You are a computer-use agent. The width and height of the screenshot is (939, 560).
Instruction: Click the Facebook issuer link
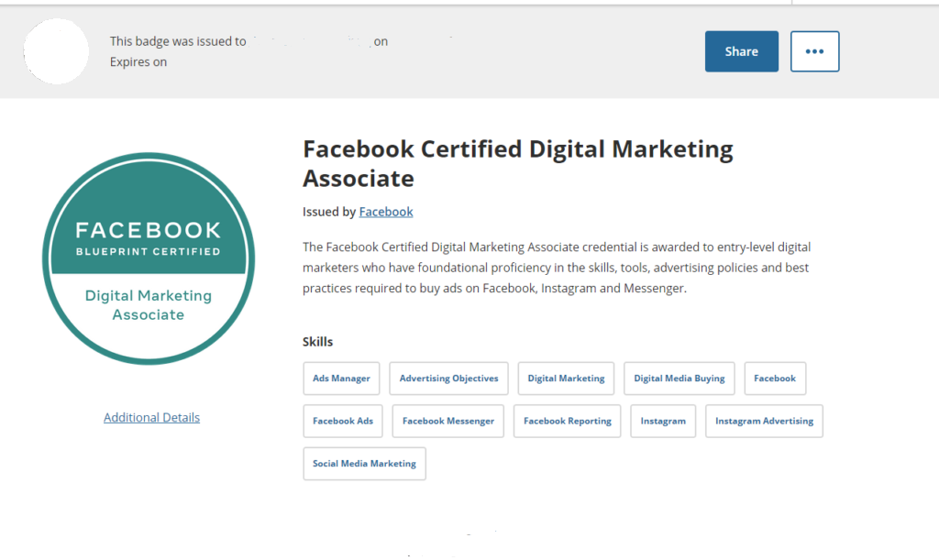[385, 211]
